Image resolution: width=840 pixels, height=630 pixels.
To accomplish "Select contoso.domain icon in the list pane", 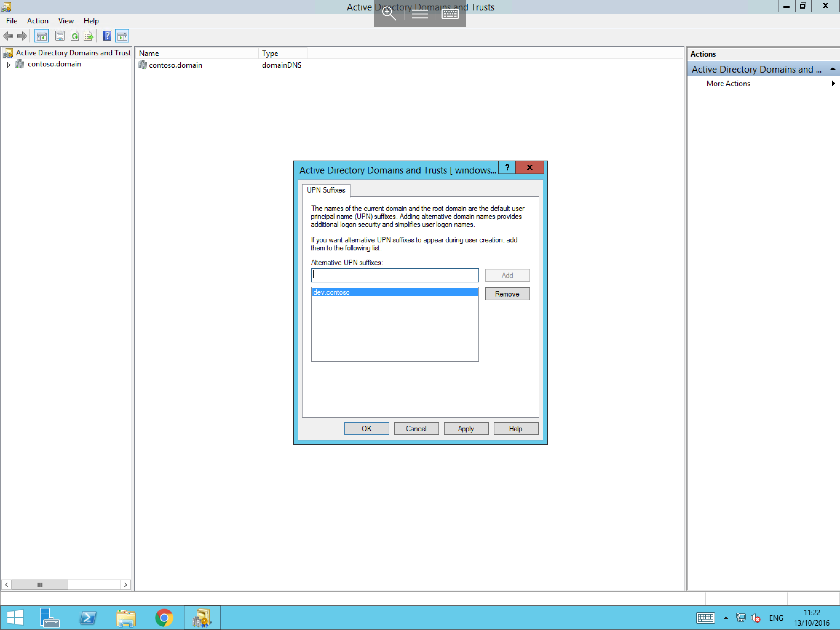I will [142, 65].
